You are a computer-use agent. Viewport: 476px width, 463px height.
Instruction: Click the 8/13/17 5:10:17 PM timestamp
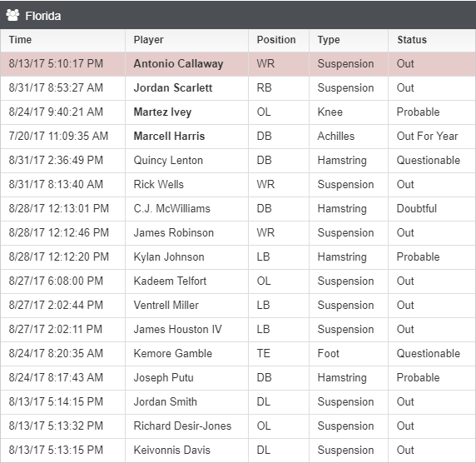tap(56, 64)
